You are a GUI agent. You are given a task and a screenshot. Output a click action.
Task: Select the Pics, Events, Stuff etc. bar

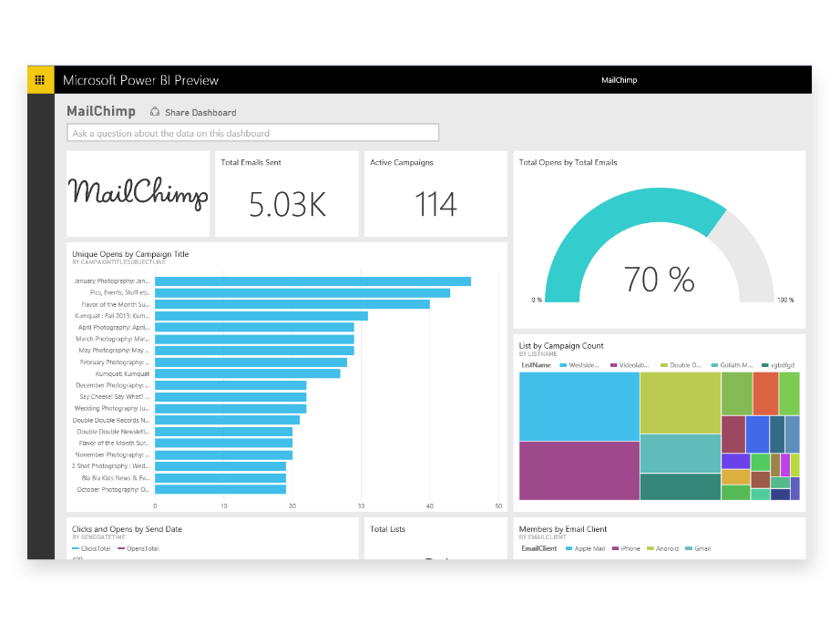302,293
